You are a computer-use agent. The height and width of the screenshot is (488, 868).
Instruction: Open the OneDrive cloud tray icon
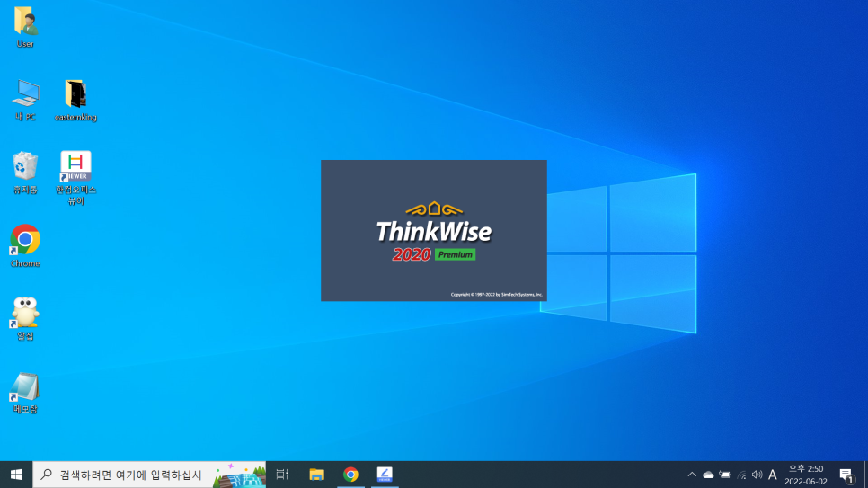click(708, 475)
